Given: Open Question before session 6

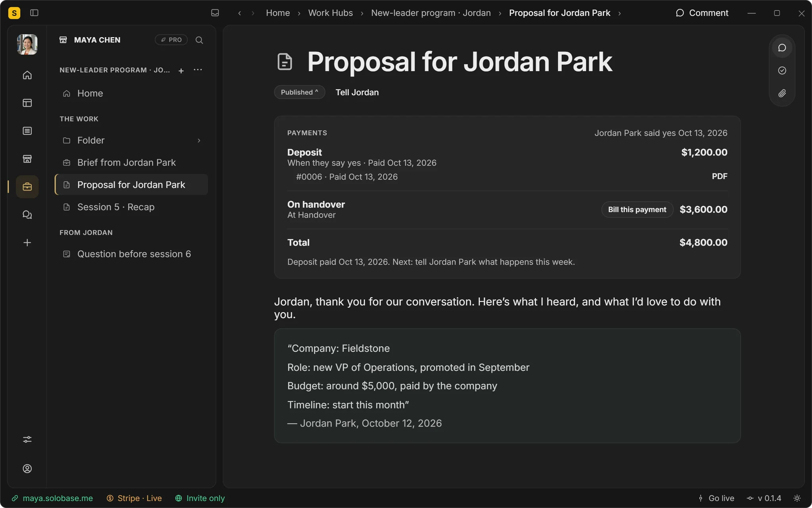Looking at the screenshot, I should [x=131, y=254].
